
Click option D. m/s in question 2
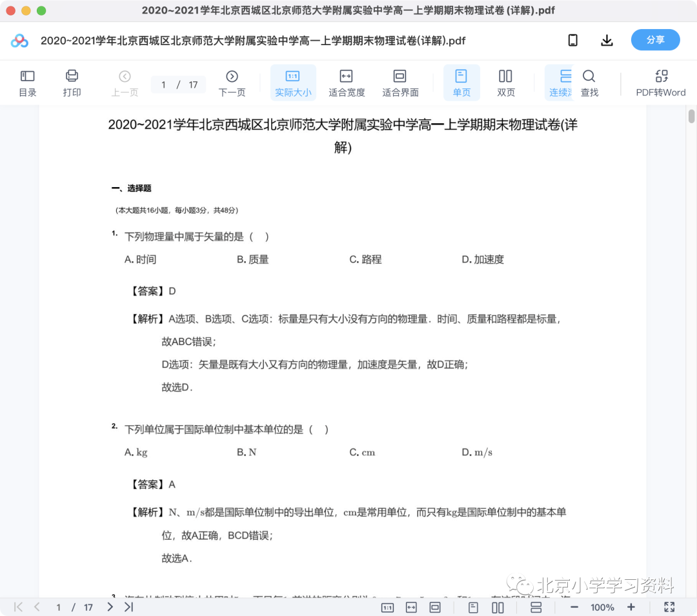tap(477, 452)
